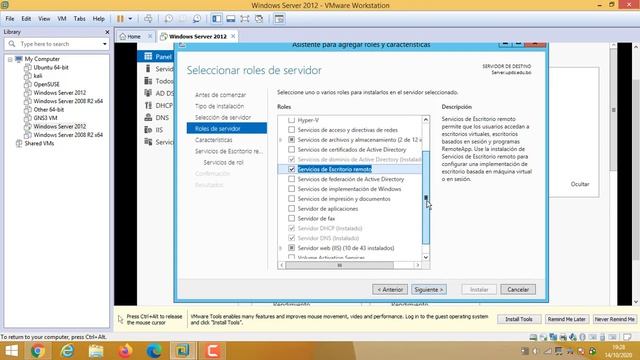Open the Windows Start button
Image resolution: width=640 pixels, height=360 pixels.
11,351
